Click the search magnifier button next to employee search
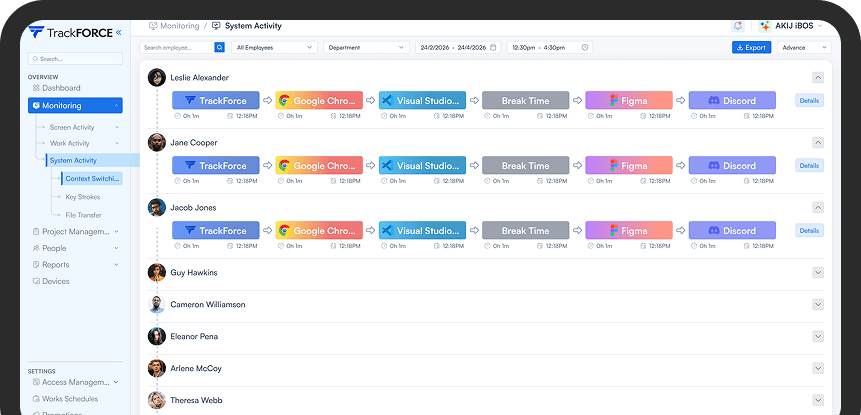The image size is (861, 415). click(220, 48)
